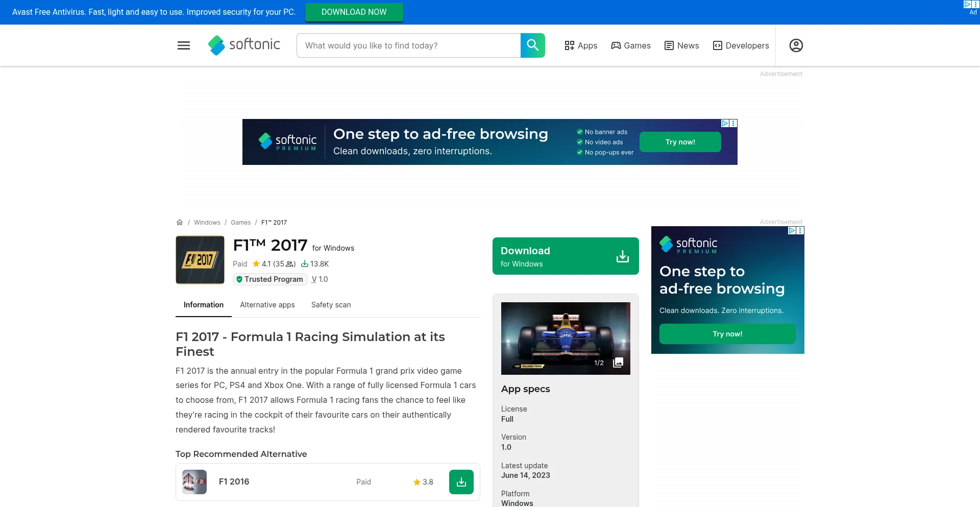Click the Platform Windows value
980x507 pixels.
coord(517,503)
